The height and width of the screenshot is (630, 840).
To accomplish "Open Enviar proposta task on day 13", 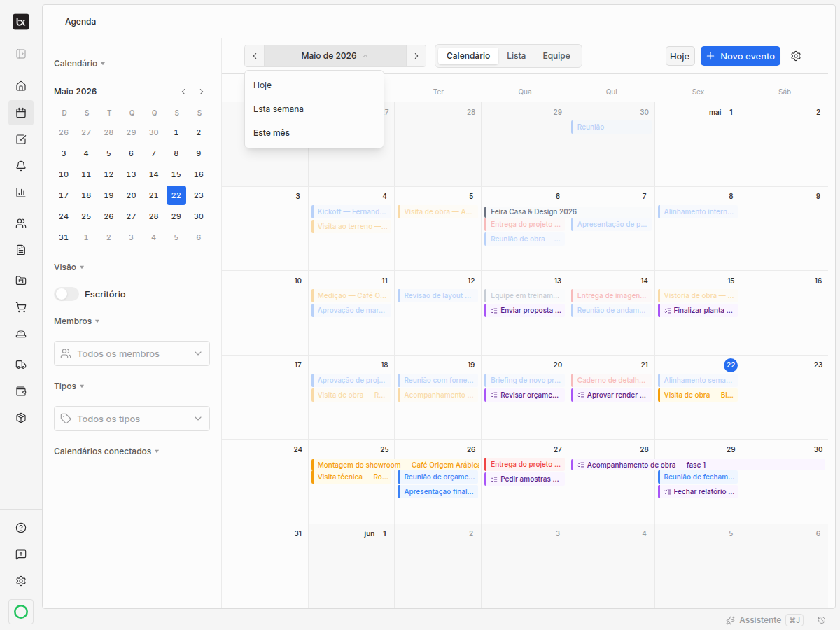I will coord(524,310).
